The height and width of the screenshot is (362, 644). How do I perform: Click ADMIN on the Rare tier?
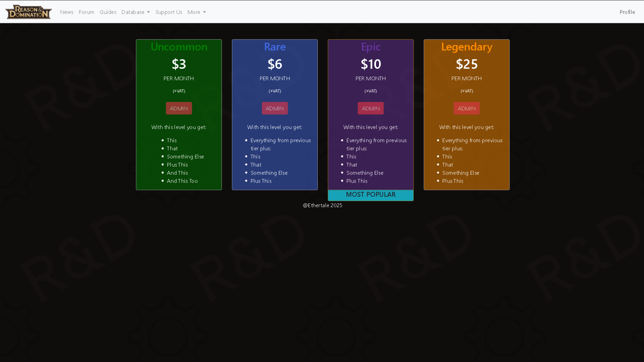point(274,108)
